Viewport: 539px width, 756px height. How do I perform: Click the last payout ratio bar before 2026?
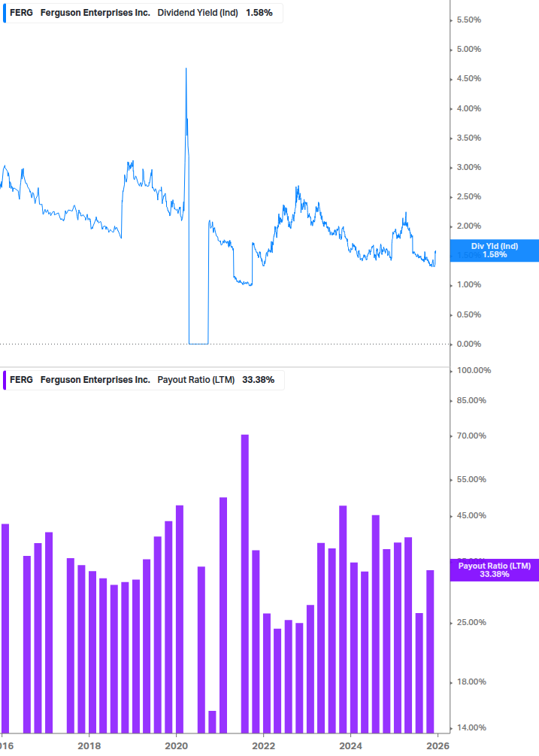point(430,651)
